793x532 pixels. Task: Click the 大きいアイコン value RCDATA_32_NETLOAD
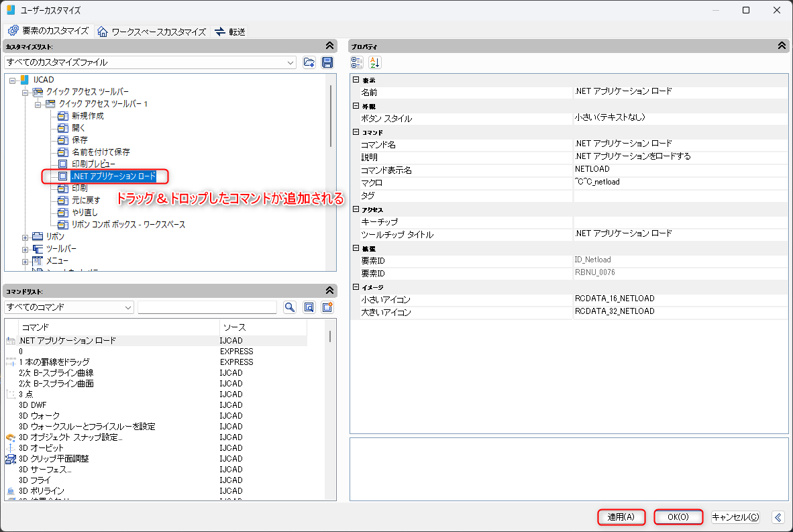pos(680,311)
